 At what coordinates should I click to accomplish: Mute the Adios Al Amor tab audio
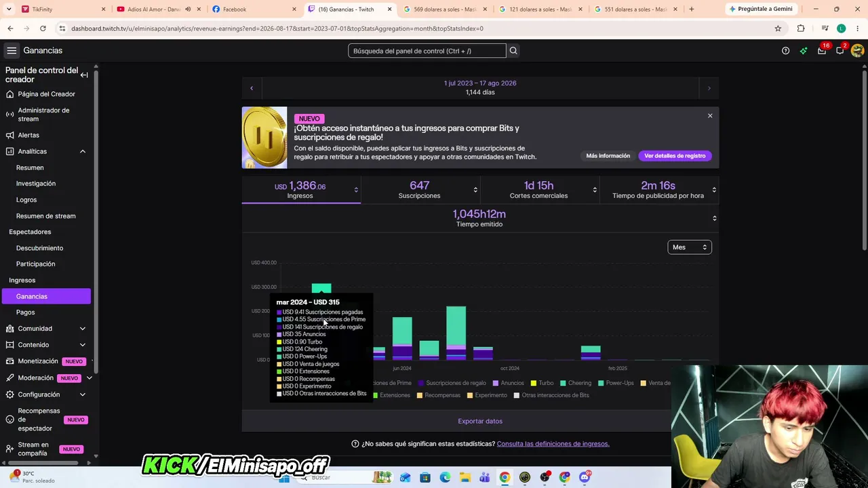(188, 9)
